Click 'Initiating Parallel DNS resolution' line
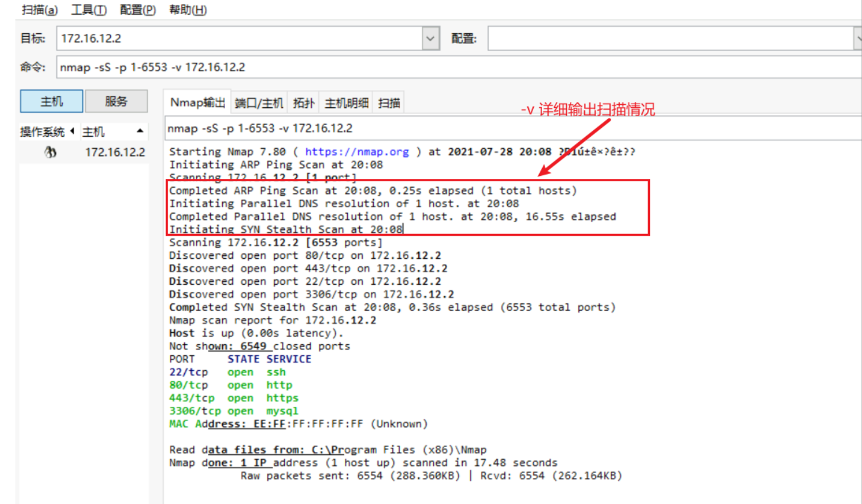 tap(344, 204)
